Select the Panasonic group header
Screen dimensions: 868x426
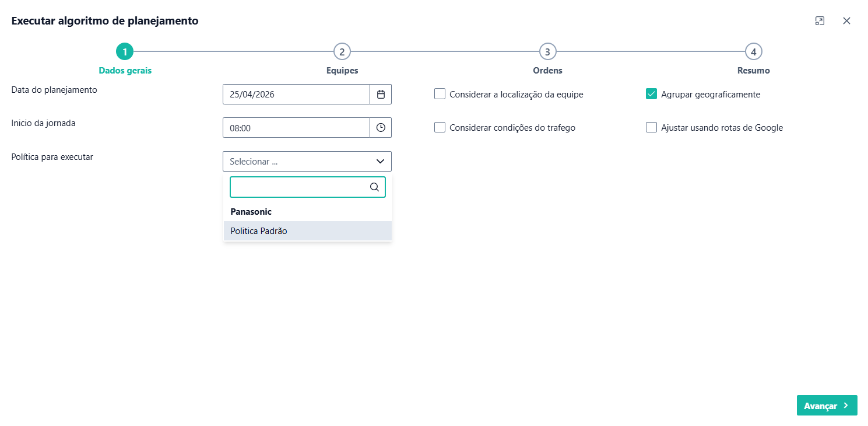[x=251, y=212]
